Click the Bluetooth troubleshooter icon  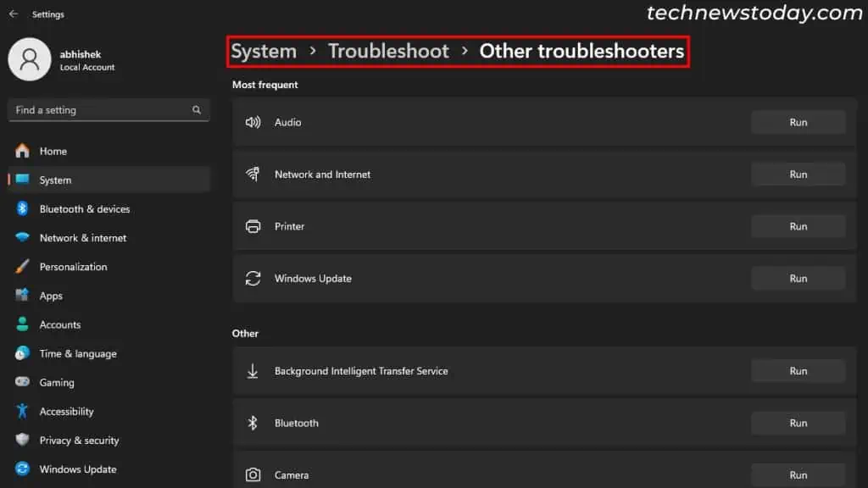coord(253,423)
